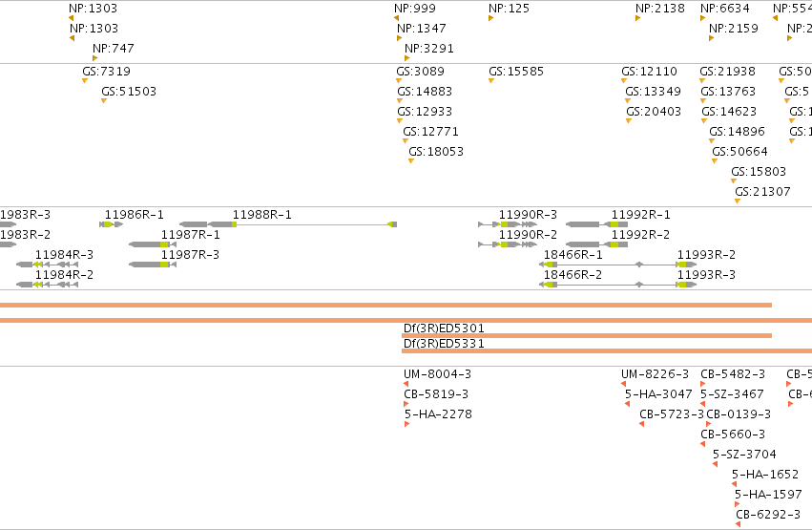
Task: Select the CB-5660-3 label
Action: click(733, 435)
